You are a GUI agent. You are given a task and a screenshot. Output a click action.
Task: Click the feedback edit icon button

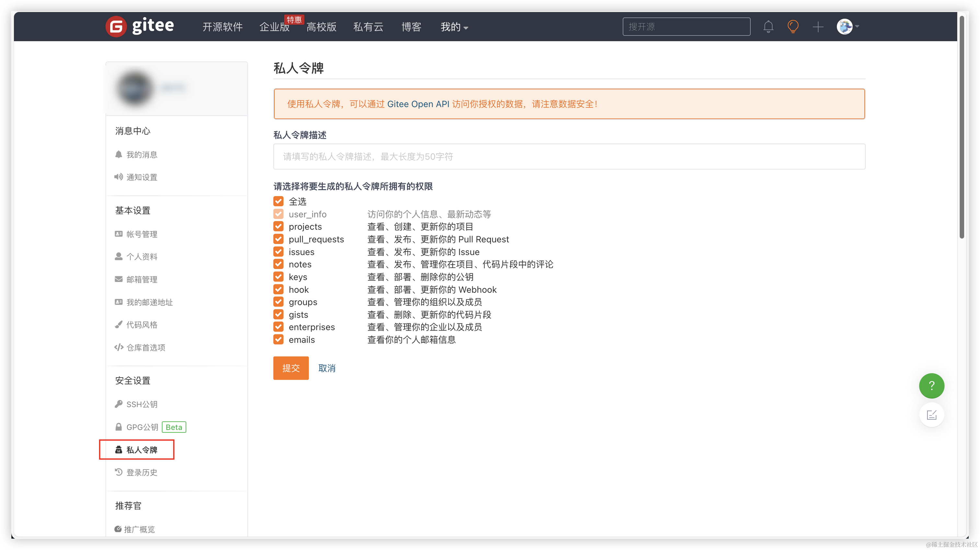click(x=931, y=415)
